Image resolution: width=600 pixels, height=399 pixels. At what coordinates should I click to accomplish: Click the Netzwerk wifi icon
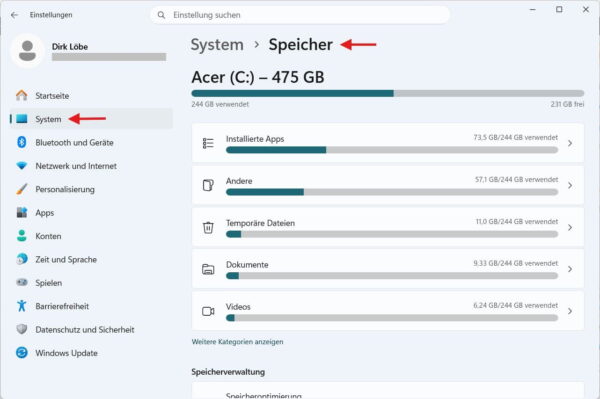(x=22, y=166)
